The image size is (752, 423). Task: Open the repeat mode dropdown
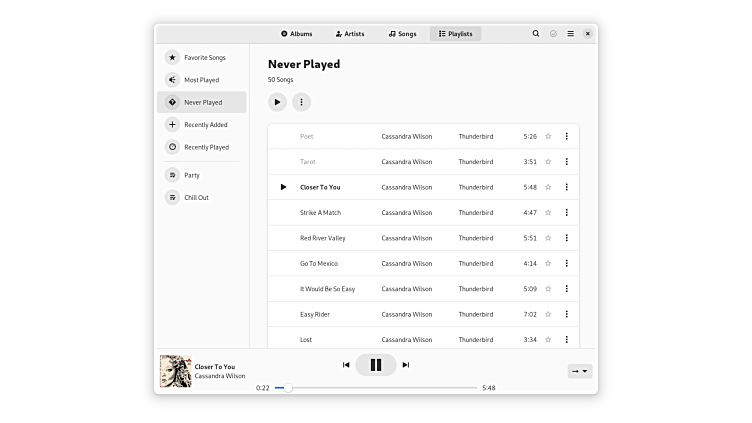click(x=579, y=371)
